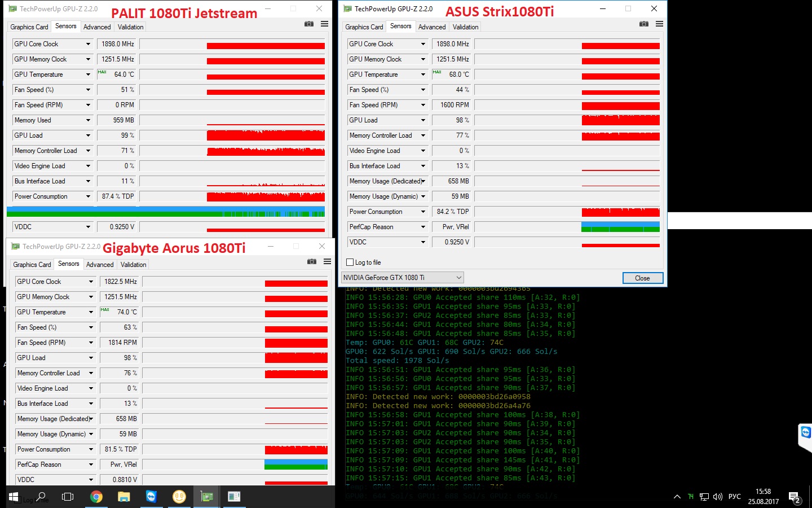
Task: Open the hamburger menu in Gigabyte window
Action: (x=327, y=261)
